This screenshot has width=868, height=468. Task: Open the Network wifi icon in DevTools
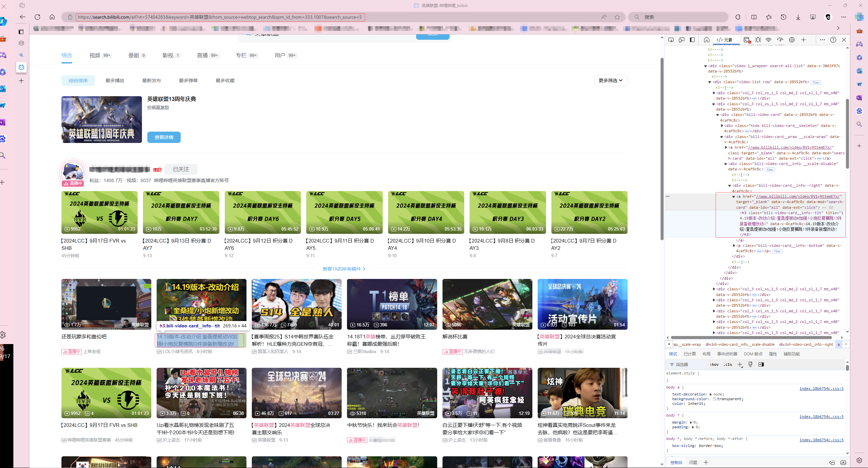[x=768, y=40]
